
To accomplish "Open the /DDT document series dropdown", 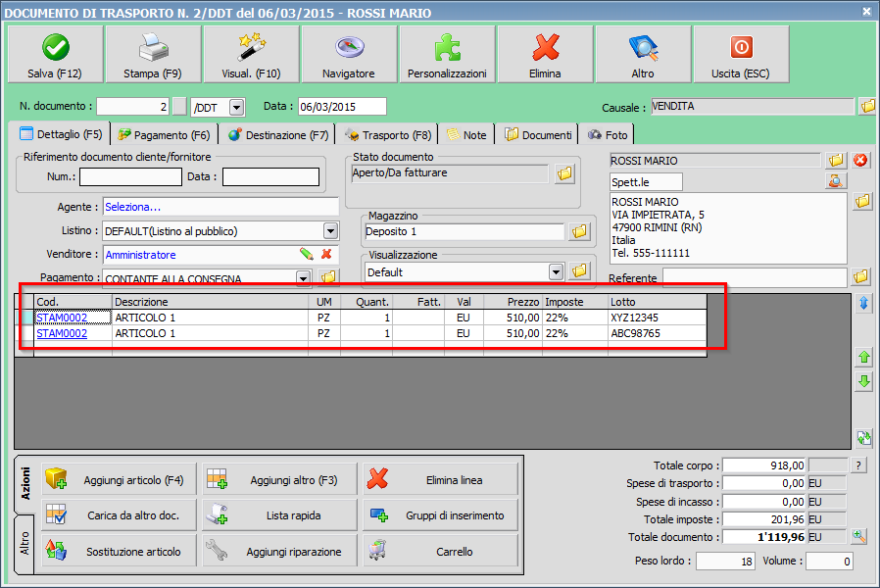I will point(236,107).
